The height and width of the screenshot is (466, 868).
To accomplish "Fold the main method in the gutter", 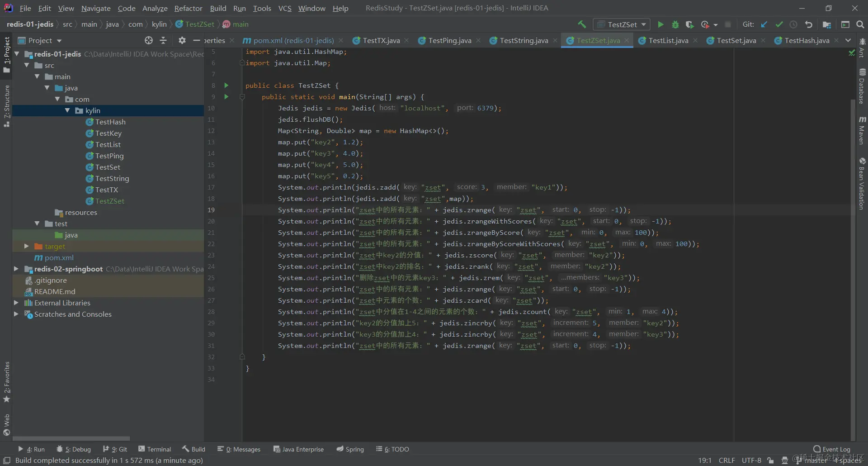I will coord(242,97).
